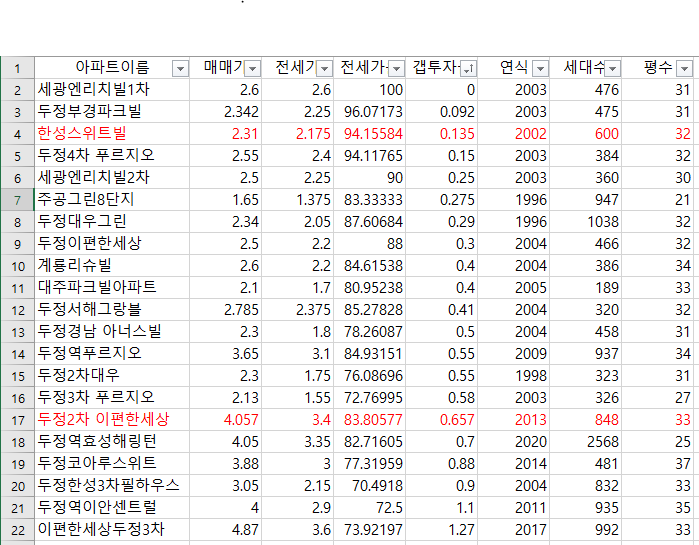Select cell 두정4차 푸르지오
Viewport: 699px width, 545px height.
pos(112,156)
